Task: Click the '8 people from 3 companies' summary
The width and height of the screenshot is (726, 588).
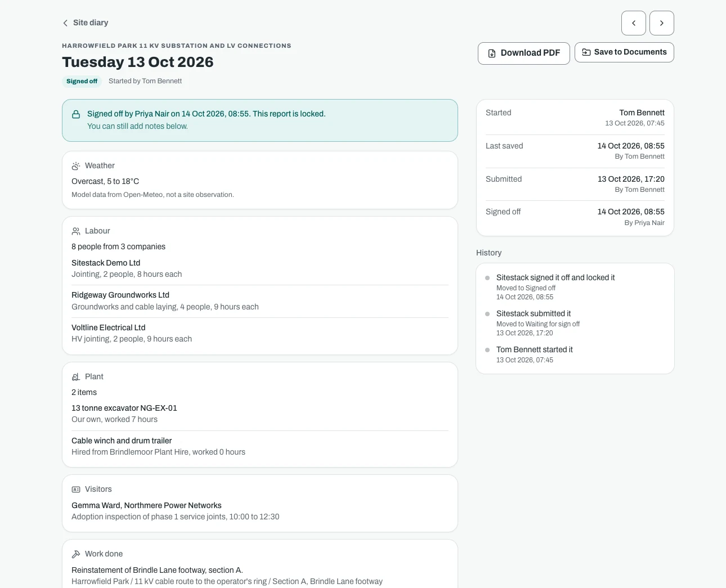Action: click(118, 246)
